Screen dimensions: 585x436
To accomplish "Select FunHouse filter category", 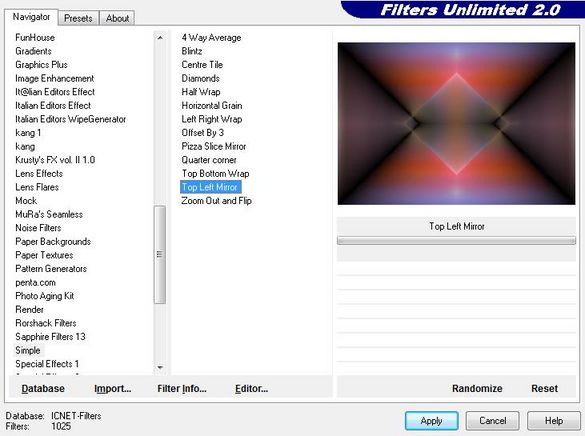I will [35, 38].
